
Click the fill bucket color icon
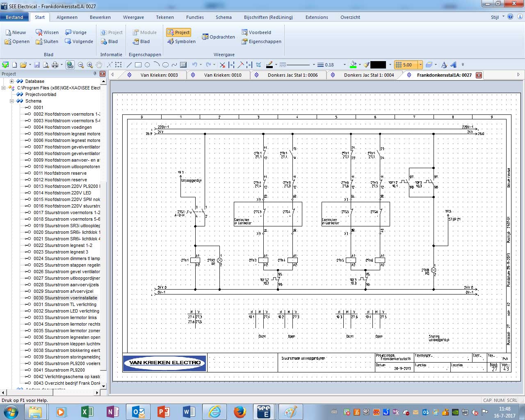[353, 65]
